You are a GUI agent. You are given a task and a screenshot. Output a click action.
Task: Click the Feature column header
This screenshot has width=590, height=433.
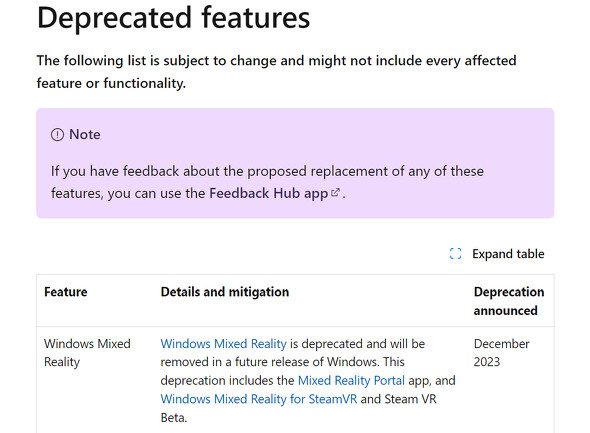[66, 292]
